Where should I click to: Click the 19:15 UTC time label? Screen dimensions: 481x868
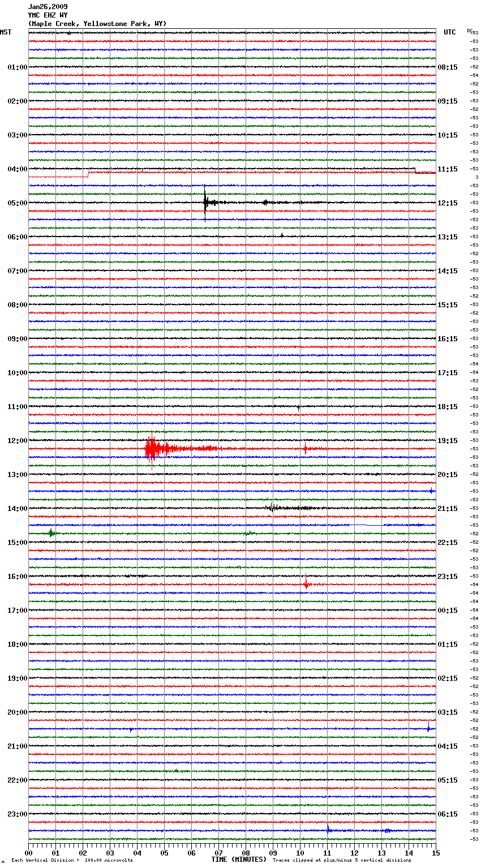448,441
